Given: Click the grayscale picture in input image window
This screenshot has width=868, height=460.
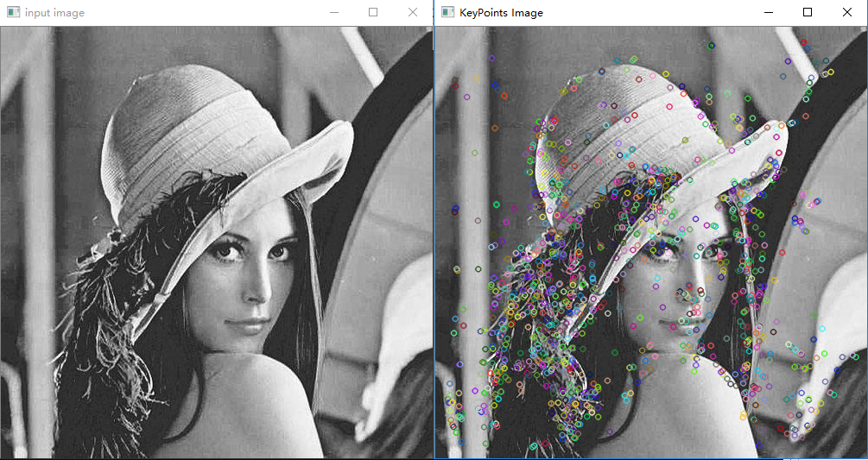Looking at the screenshot, I should click(217, 243).
